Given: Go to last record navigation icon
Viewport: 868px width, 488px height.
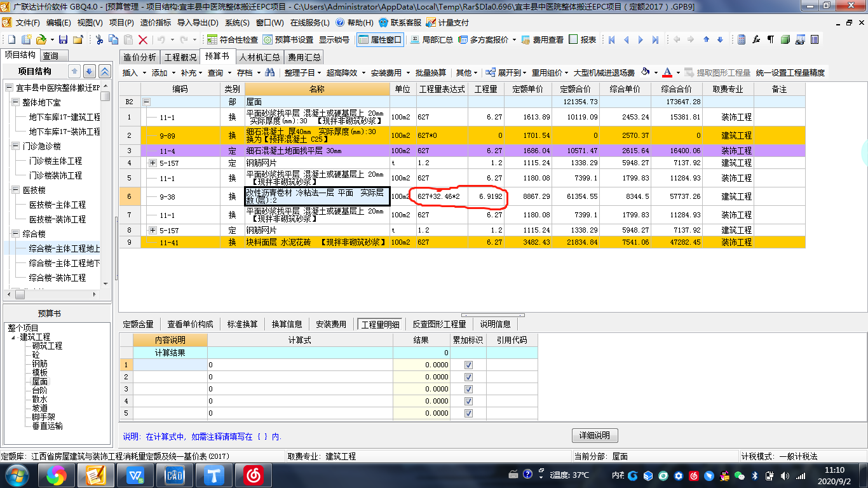Looking at the screenshot, I should pyautogui.click(x=655, y=39).
